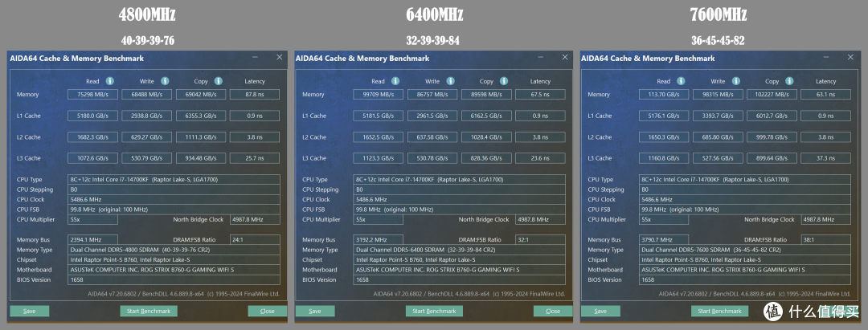The image size is (868, 330).
Task: Select L2 Cache Write value 629.27 GB/s
Action: click(147, 137)
